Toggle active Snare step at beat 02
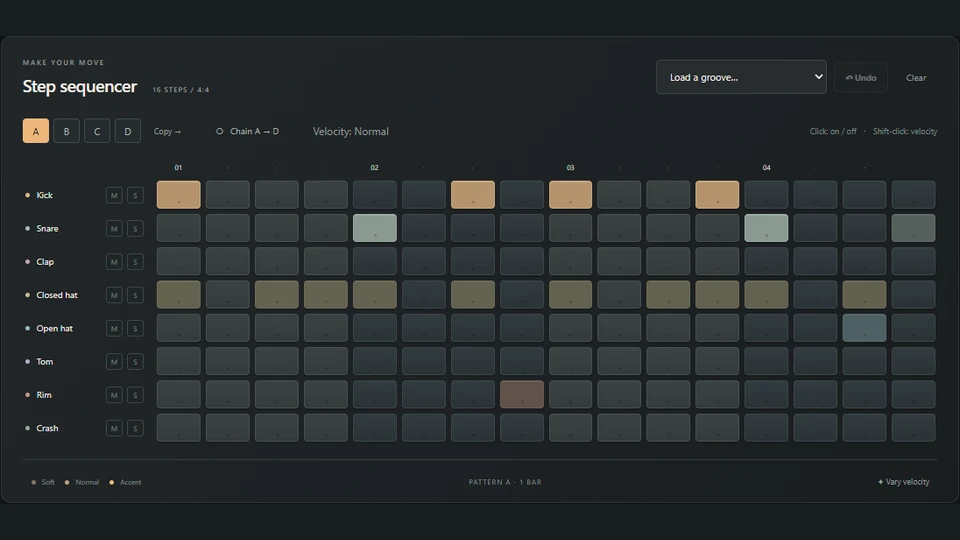The height and width of the screenshot is (540, 960). (x=375, y=228)
